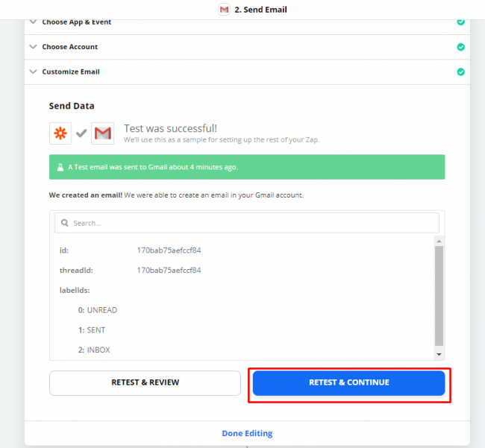Click scrollbar up arrow in results list
485x448 pixels.
point(439,241)
